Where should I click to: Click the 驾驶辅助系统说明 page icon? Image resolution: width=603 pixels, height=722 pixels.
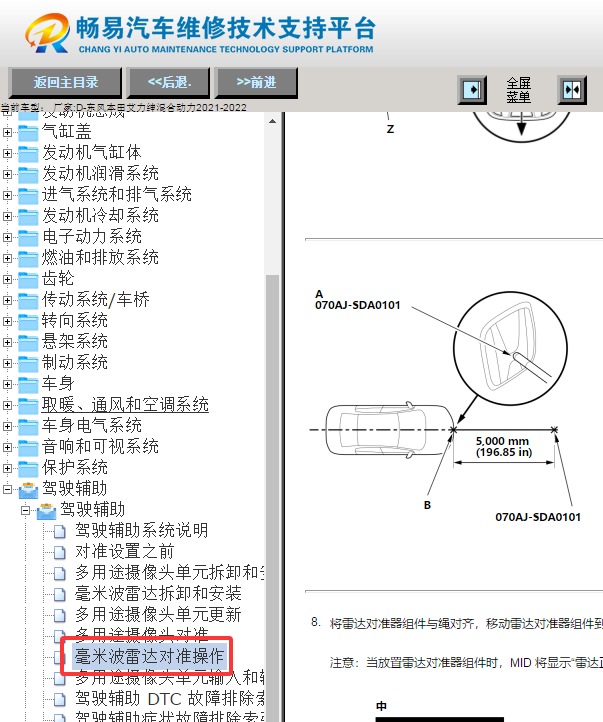coord(60,531)
